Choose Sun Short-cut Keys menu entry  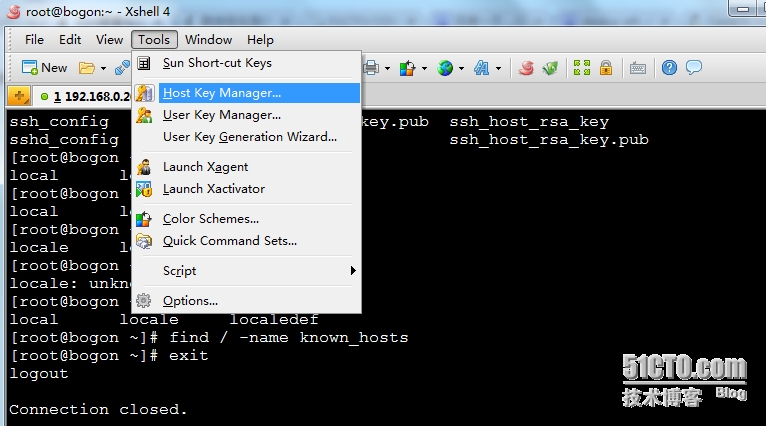(x=247, y=63)
